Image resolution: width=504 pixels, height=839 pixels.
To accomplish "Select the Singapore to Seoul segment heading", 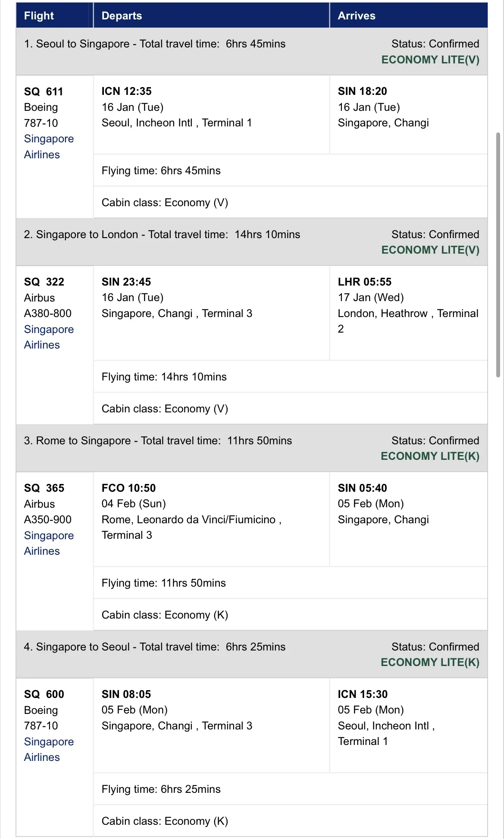I will click(155, 647).
